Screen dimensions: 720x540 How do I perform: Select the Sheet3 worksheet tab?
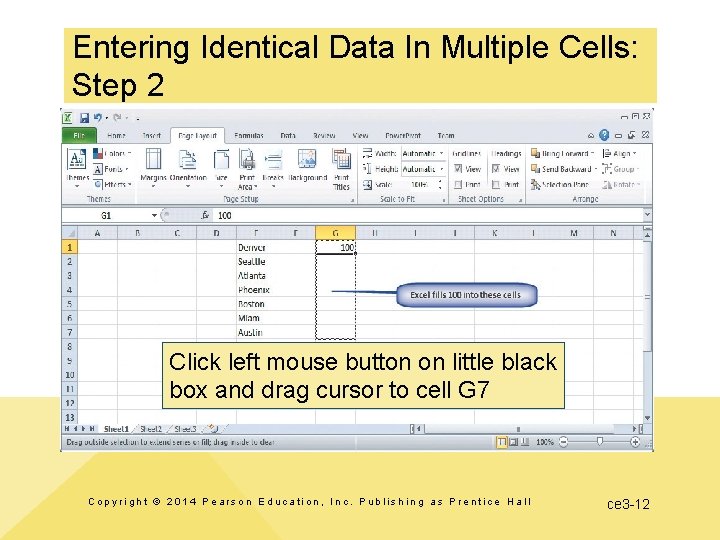pyautogui.click(x=185, y=429)
